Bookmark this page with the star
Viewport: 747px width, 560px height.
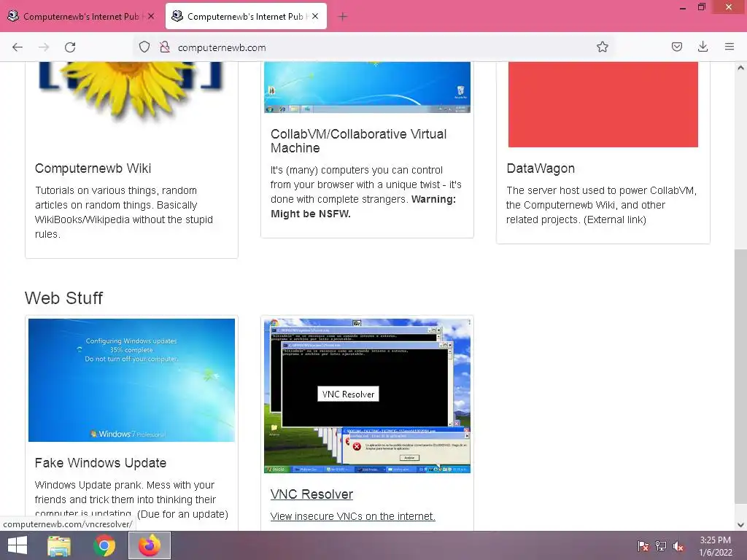[602, 47]
